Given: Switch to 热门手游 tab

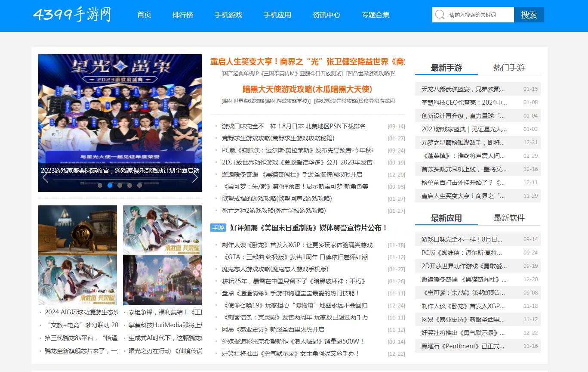Looking at the screenshot, I should pyautogui.click(x=509, y=68).
